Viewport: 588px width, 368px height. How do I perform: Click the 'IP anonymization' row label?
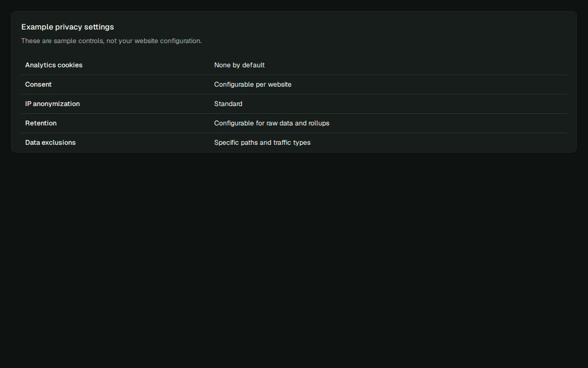tap(52, 104)
